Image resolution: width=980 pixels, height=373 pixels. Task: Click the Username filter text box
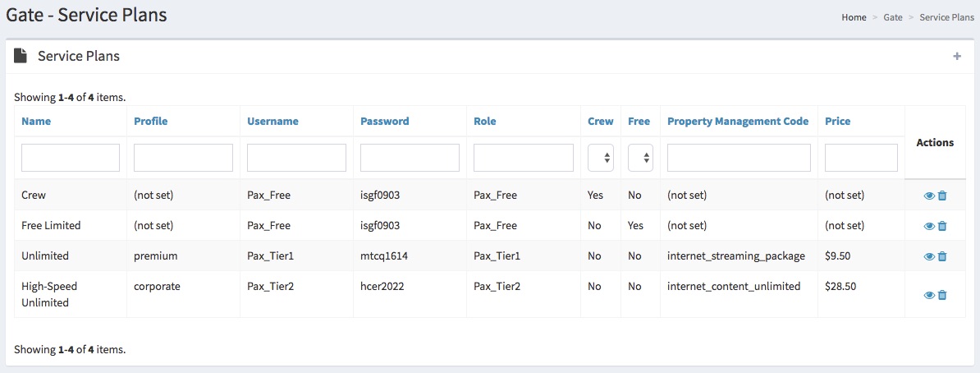pyautogui.click(x=296, y=158)
